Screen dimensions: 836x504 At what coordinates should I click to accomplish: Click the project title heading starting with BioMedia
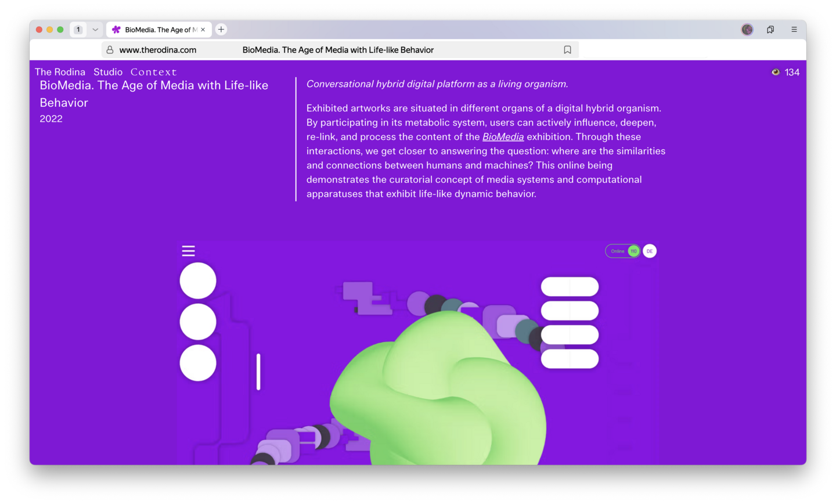[x=154, y=94]
